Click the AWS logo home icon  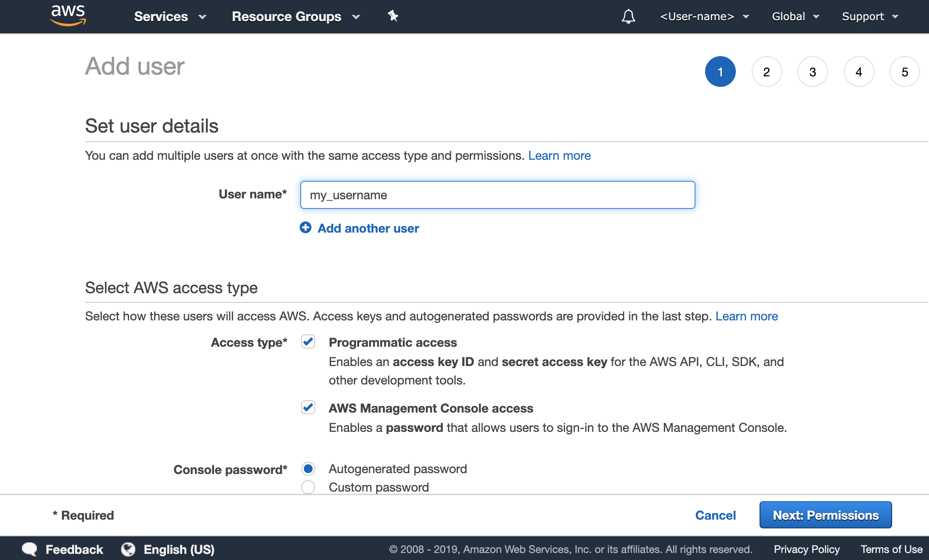coord(68,16)
